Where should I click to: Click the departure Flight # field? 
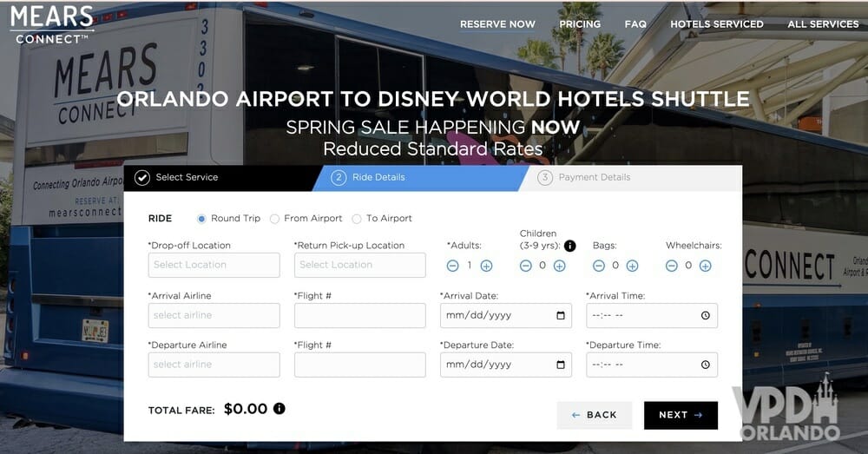(x=360, y=365)
